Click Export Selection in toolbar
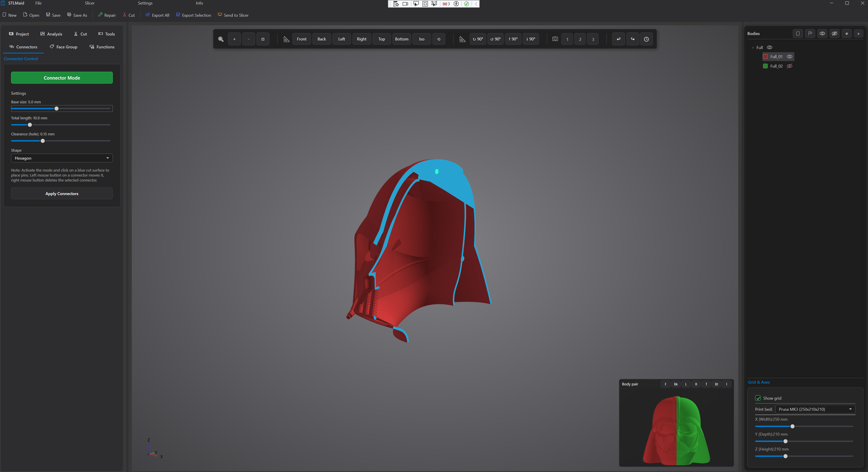The width and height of the screenshot is (868, 472). pos(193,15)
